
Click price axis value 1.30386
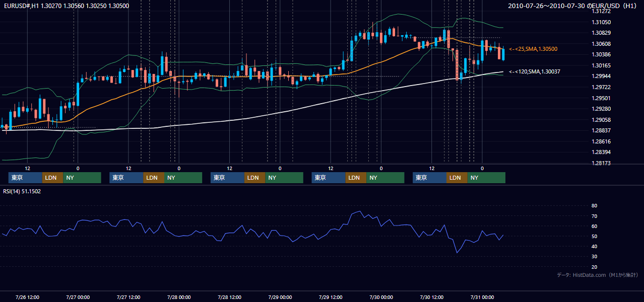601,54
